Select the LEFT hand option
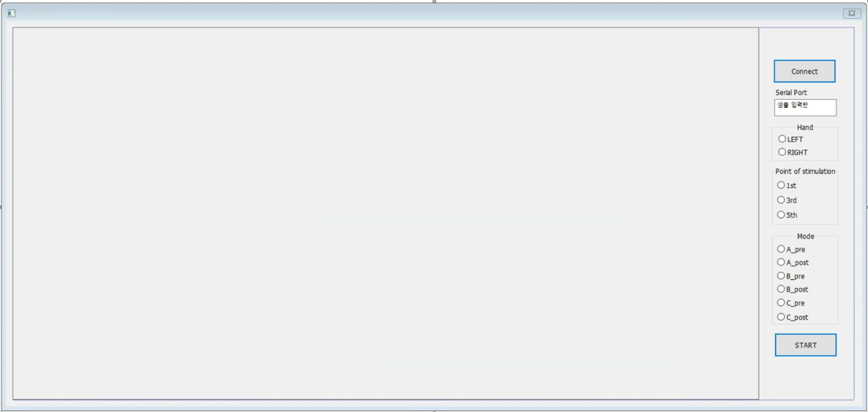 tap(790, 139)
